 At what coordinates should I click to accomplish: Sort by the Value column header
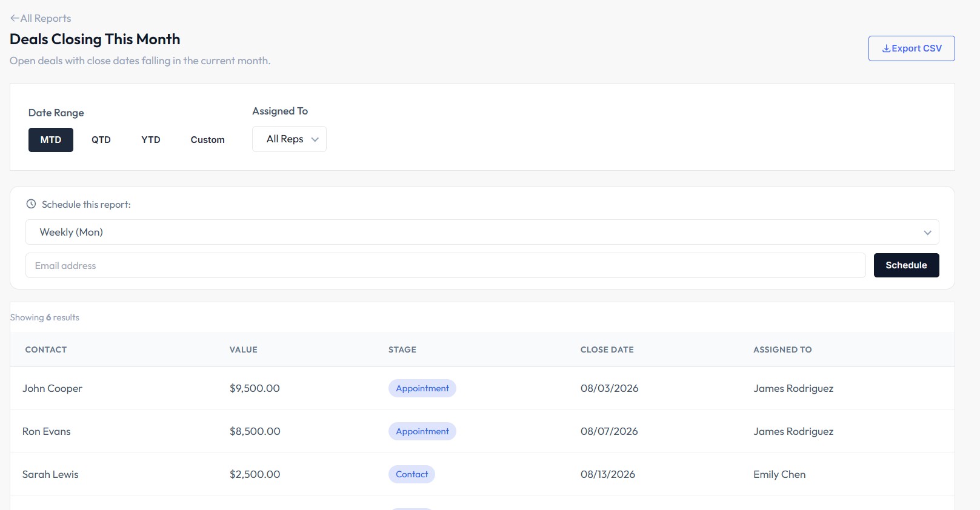[244, 349]
